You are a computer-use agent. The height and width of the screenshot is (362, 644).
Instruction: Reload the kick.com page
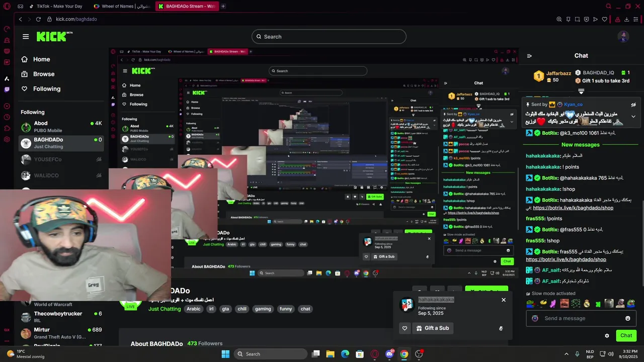point(38,19)
